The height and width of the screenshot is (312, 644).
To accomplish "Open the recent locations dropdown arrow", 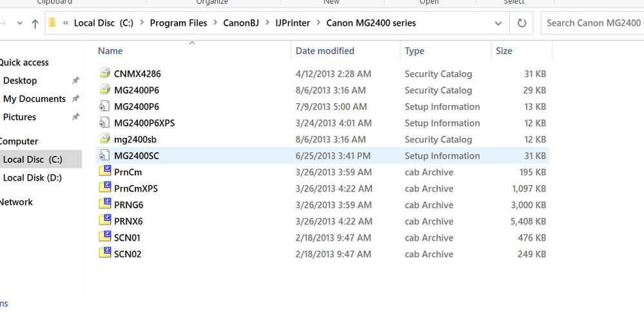I will pos(19,23).
